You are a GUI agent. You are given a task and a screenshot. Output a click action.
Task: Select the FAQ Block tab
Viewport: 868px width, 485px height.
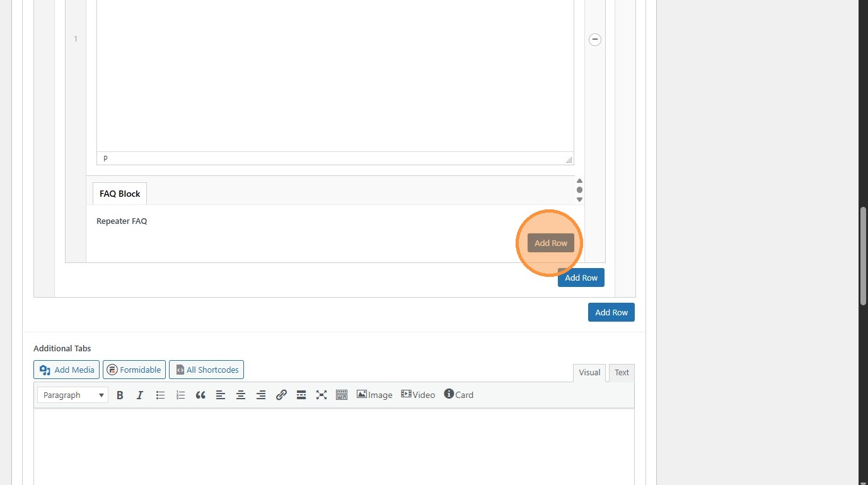coord(120,194)
